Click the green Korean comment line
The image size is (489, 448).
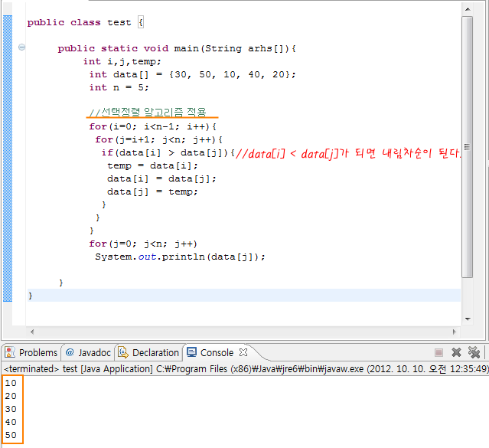click(148, 112)
